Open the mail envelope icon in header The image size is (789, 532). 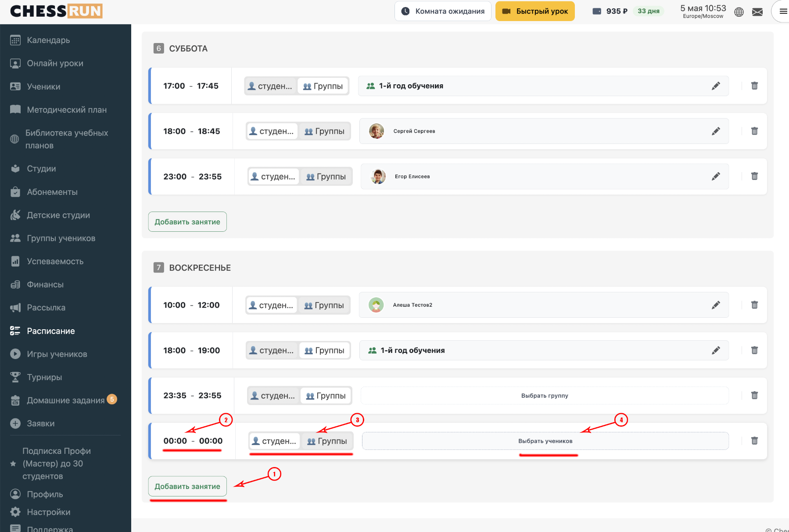757,12
